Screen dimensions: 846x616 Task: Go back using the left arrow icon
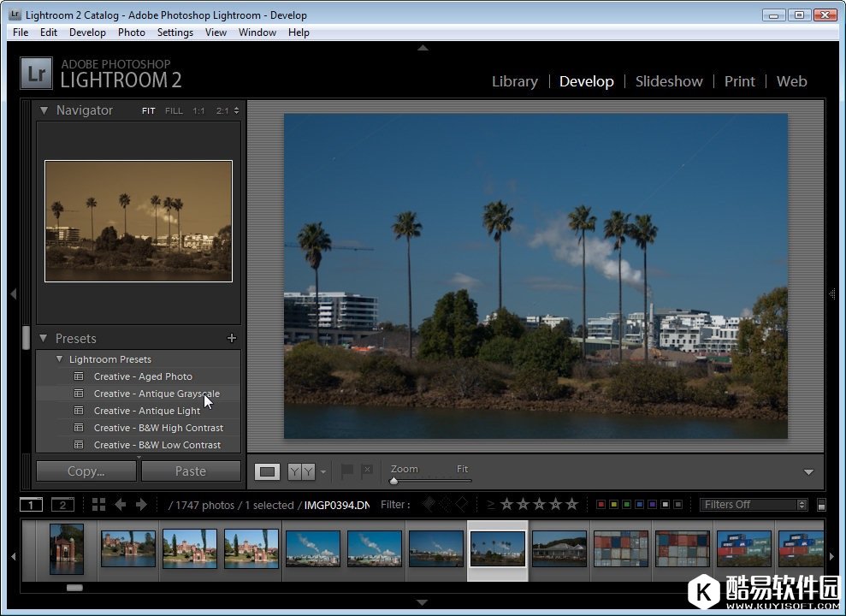click(x=120, y=505)
